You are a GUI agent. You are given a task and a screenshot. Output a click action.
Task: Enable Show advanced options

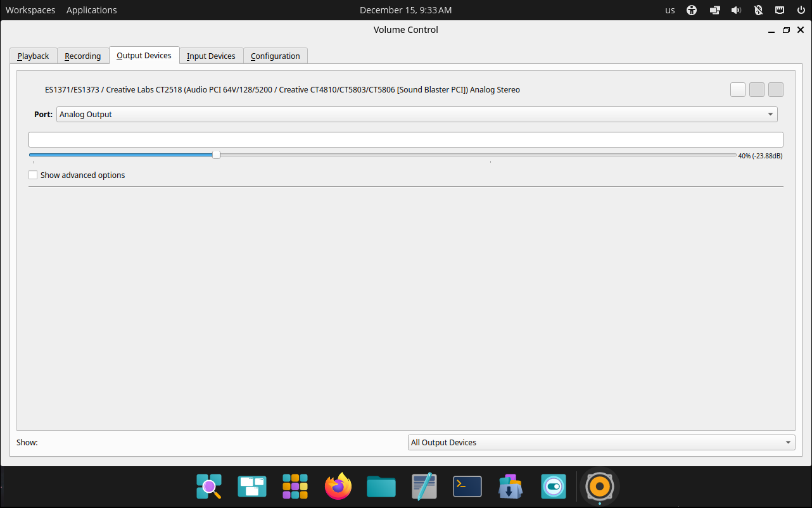(33, 174)
